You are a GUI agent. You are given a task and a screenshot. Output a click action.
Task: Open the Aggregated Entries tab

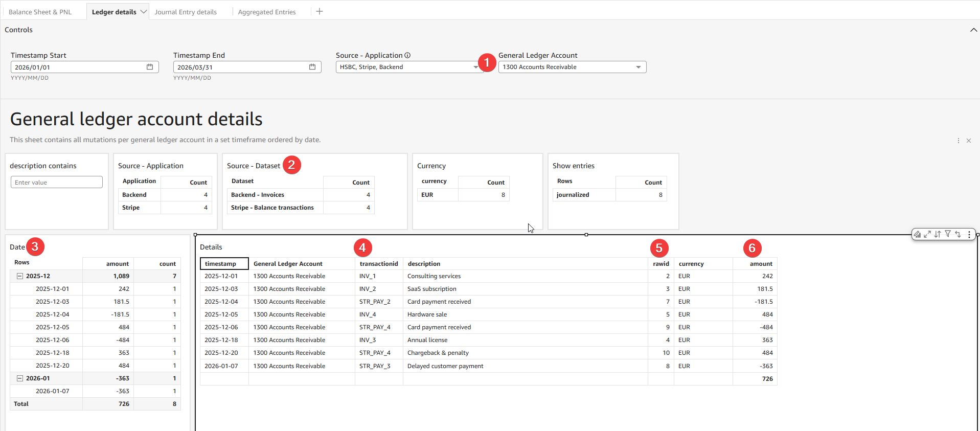click(267, 12)
